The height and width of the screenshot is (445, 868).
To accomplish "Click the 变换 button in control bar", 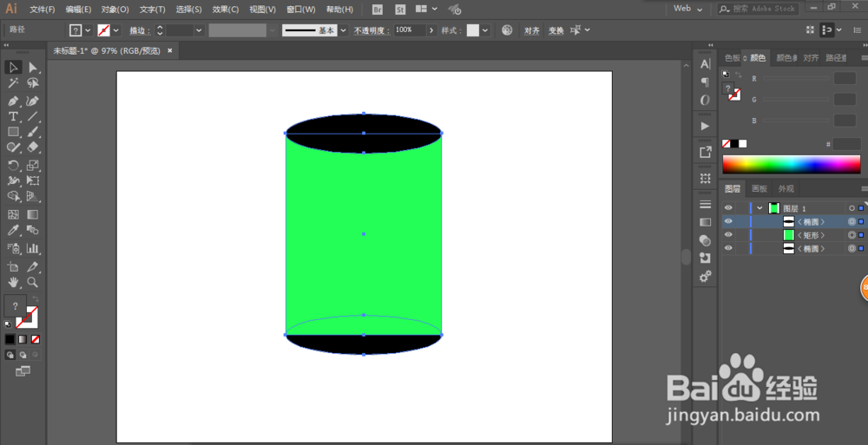I will coord(556,30).
